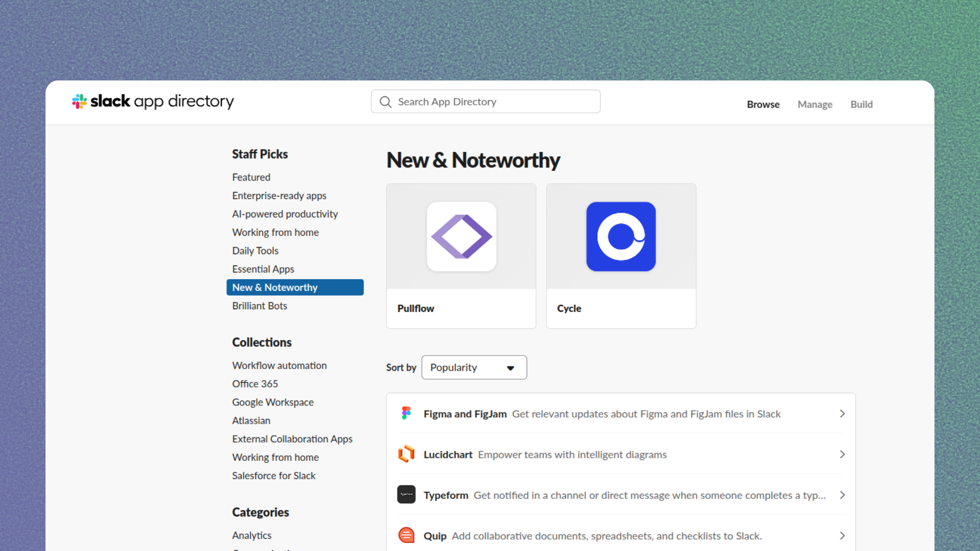This screenshot has width=980, height=551.
Task: Switch to the Browse tab
Action: coord(763,105)
